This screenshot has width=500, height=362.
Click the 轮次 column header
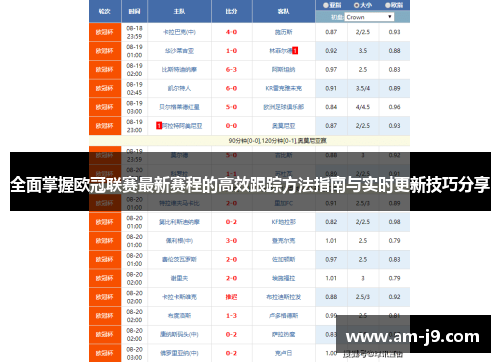(x=105, y=11)
